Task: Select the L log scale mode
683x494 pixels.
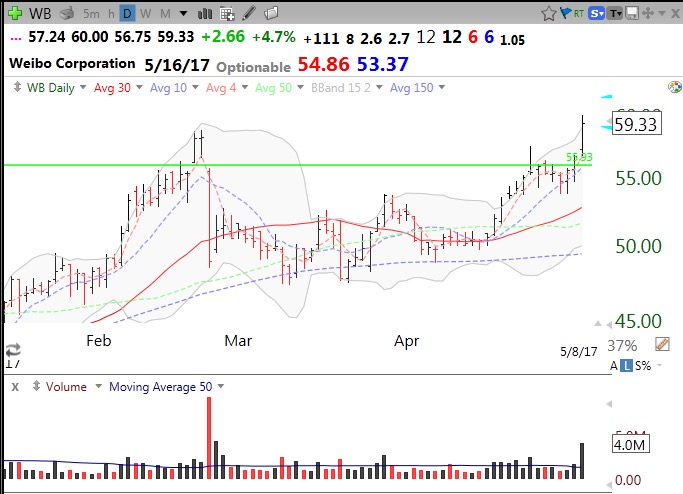Action: click(626, 365)
